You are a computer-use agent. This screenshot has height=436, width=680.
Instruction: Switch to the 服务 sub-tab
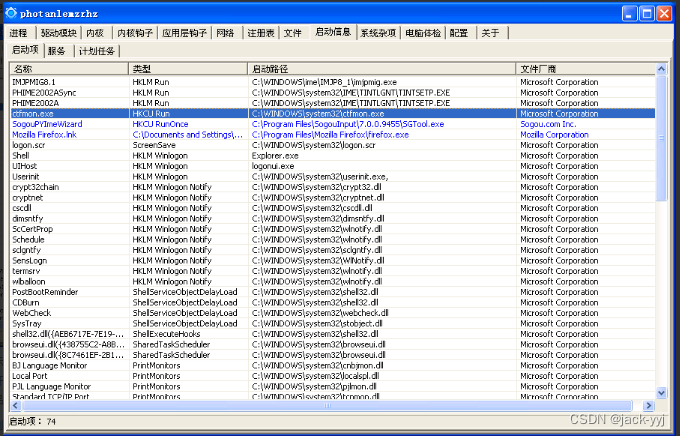(57, 51)
